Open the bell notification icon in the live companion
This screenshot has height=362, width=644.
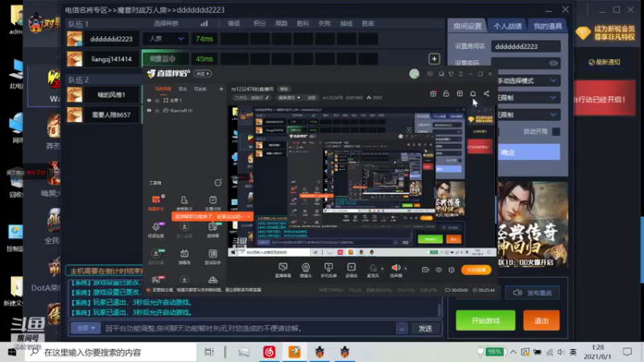pos(473,93)
